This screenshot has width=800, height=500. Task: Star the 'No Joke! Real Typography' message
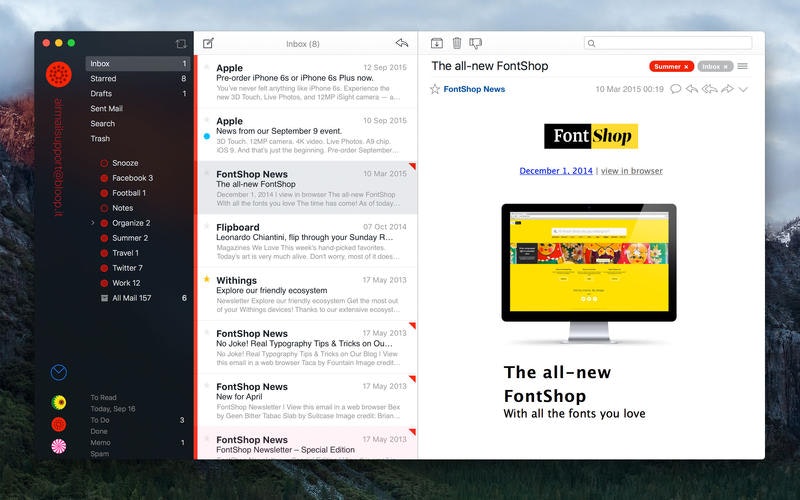207,332
